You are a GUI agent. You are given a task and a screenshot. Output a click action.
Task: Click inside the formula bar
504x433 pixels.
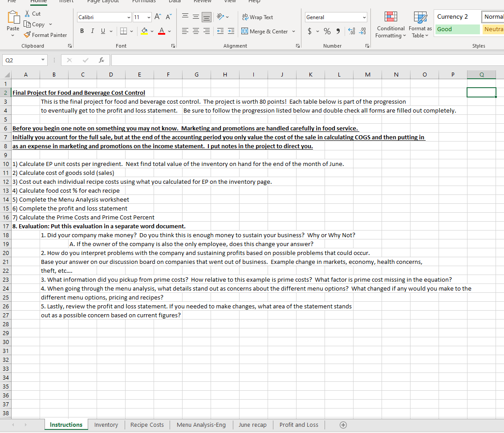[x=307, y=60]
